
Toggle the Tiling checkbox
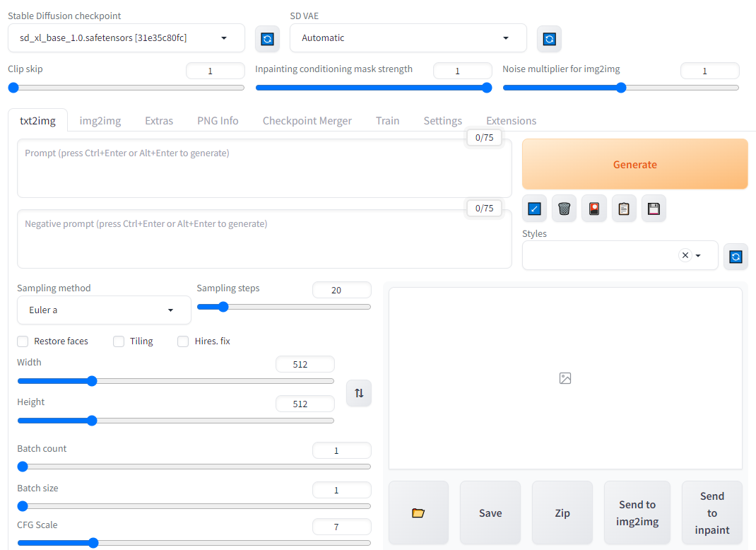[119, 341]
